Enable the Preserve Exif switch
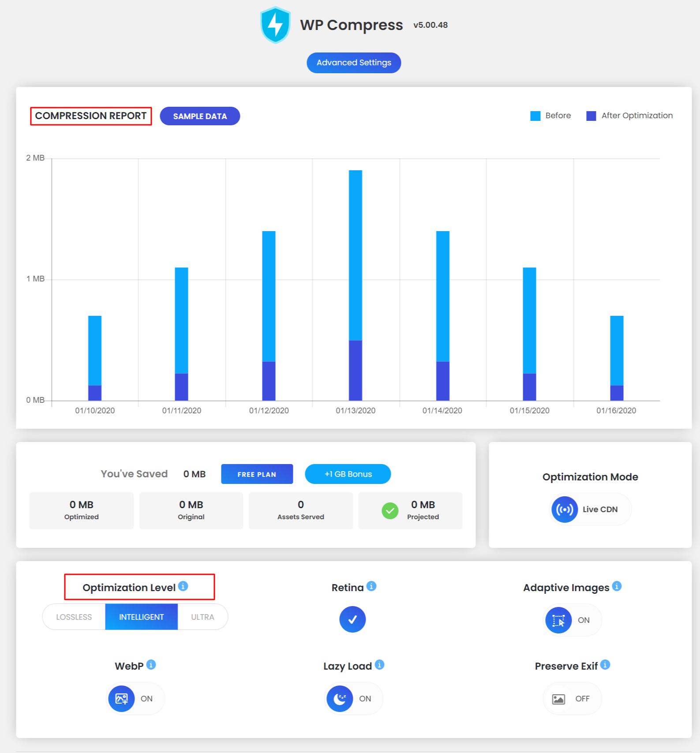Viewport: 700px width, 753px height. click(x=572, y=699)
